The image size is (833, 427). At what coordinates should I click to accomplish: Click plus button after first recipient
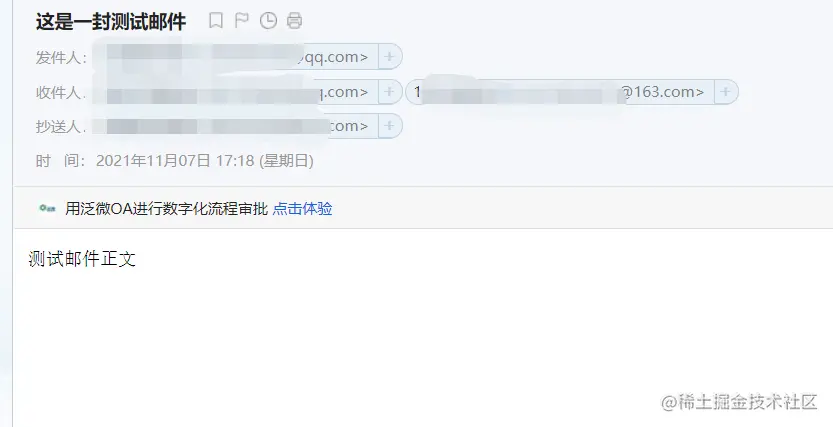(x=390, y=92)
